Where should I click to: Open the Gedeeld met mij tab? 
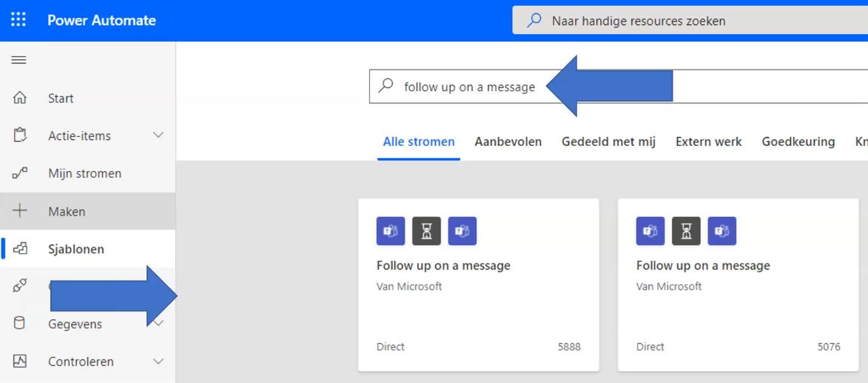click(608, 142)
